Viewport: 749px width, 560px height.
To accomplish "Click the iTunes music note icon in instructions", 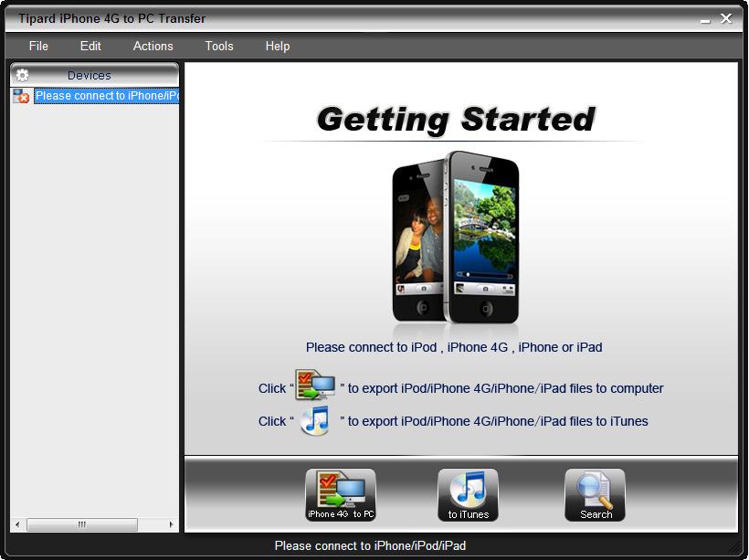I will pyautogui.click(x=315, y=420).
